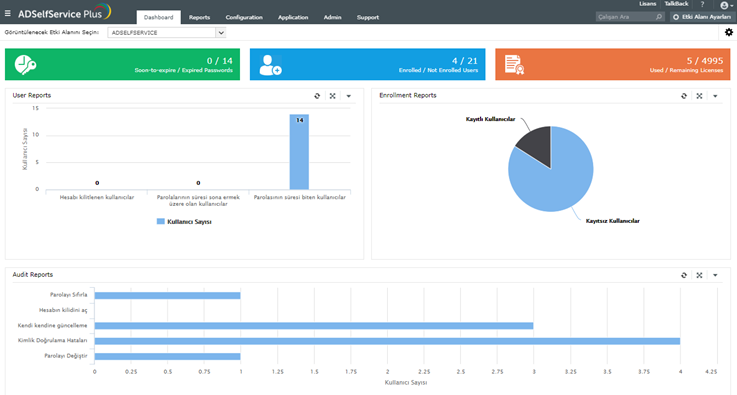Screen dimensions: 737x395
Task: Open the Support tab
Action: click(x=368, y=17)
